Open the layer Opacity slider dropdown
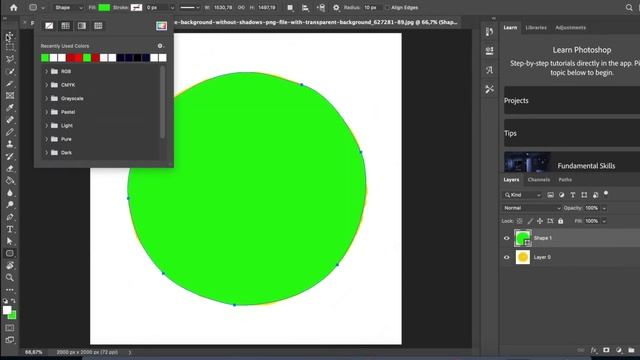The image size is (640, 360). (604, 208)
